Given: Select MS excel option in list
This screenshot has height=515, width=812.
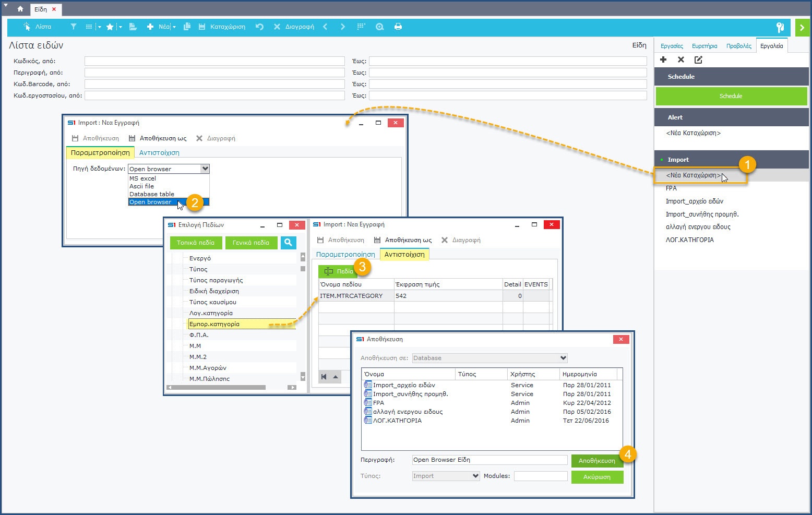Looking at the screenshot, I should (143, 178).
